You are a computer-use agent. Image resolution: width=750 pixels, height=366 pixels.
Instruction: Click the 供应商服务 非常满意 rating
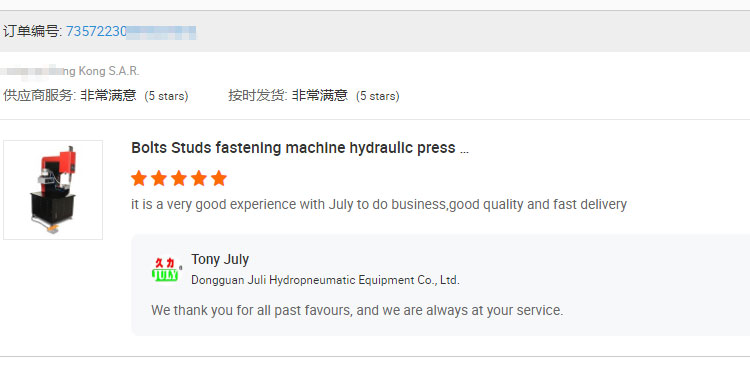pos(70,96)
